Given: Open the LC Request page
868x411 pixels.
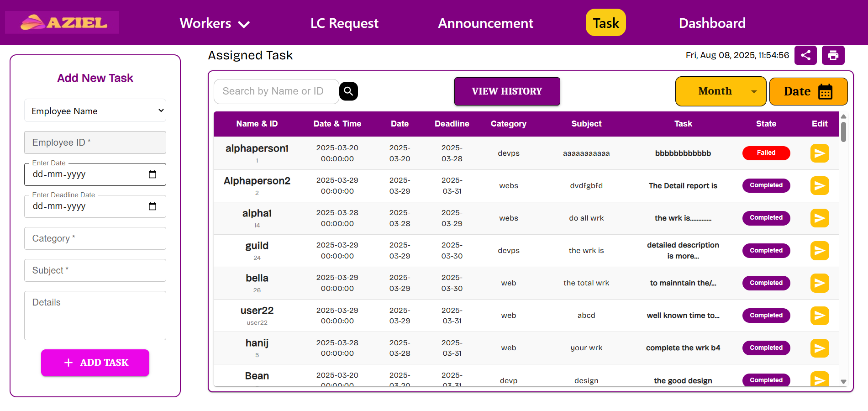Looking at the screenshot, I should coord(344,23).
